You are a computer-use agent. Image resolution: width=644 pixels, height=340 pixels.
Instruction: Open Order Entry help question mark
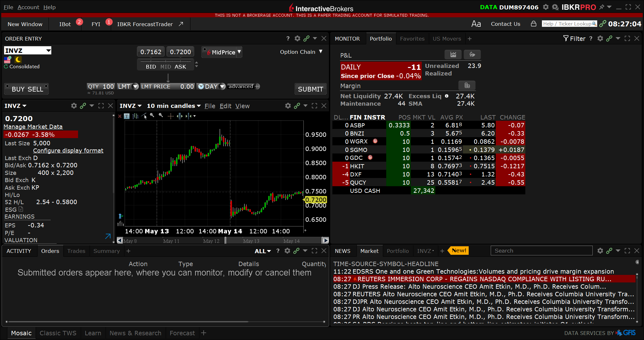coord(288,38)
